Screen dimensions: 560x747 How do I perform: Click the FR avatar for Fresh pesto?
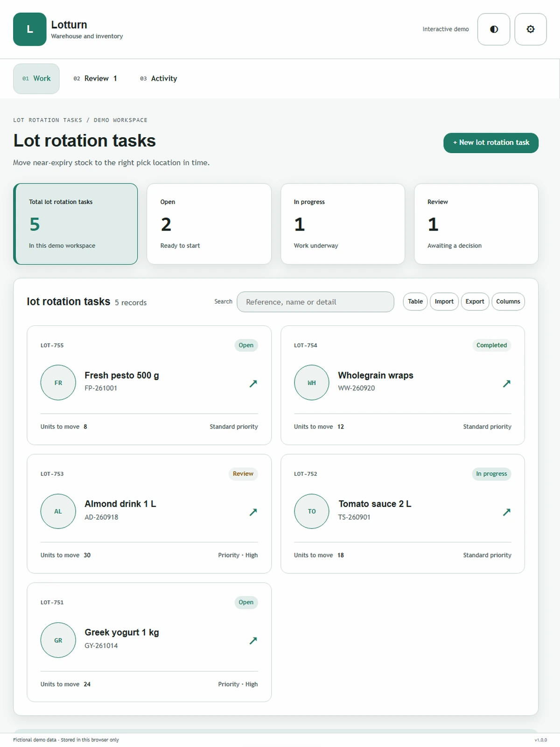58,383
